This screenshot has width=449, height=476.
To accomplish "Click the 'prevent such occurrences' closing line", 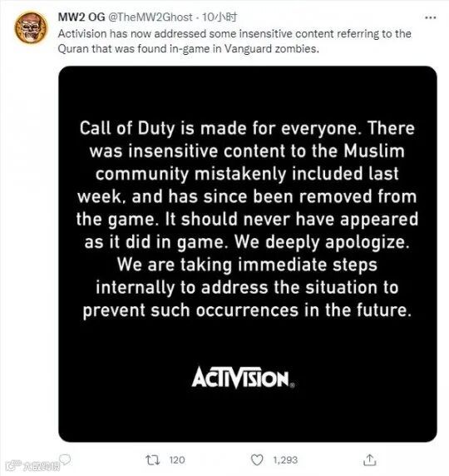I will pos(247,310).
